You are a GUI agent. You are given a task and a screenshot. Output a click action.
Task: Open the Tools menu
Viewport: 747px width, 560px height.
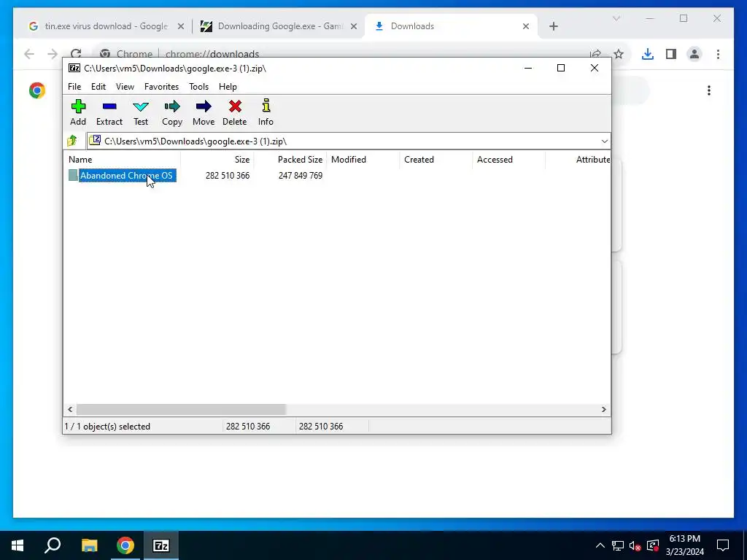pyautogui.click(x=198, y=87)
